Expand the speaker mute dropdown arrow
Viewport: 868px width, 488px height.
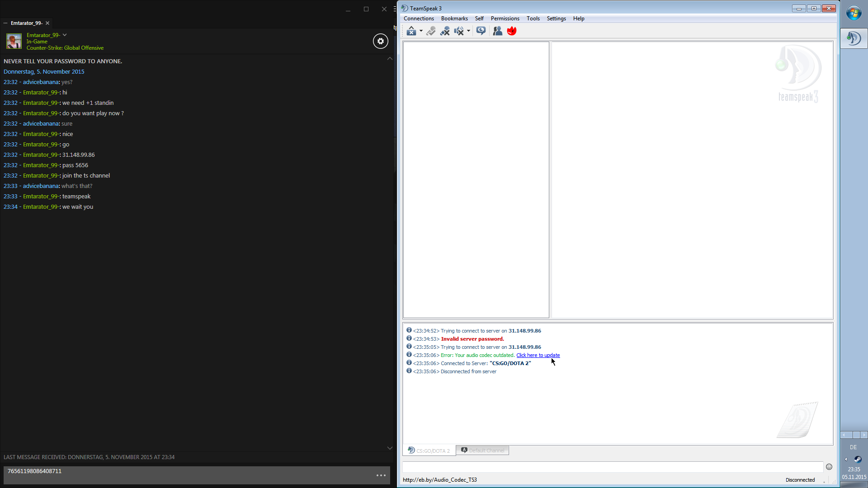pos(468,31)
